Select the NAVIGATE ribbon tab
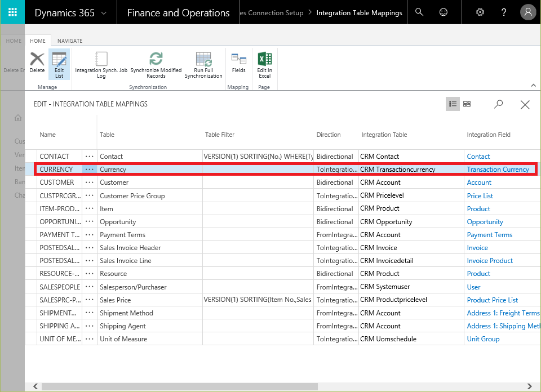 click(x=70, y=41)
